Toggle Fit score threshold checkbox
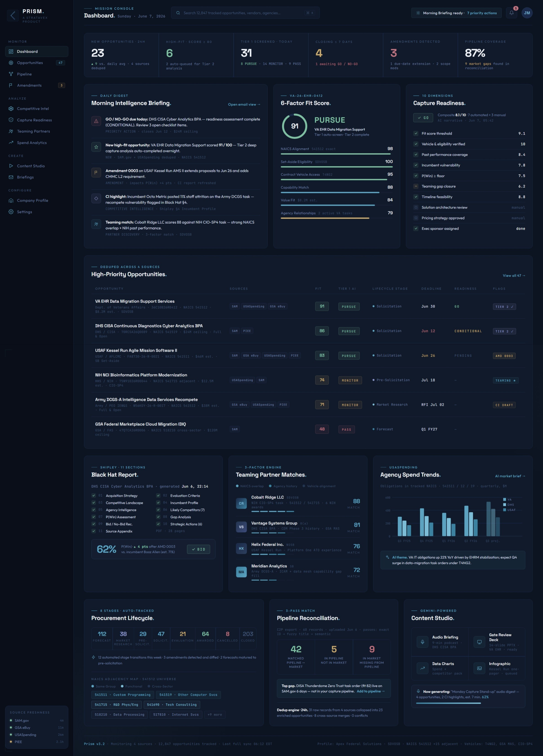Viewport: 543px width, 756px height. point(416,133)
